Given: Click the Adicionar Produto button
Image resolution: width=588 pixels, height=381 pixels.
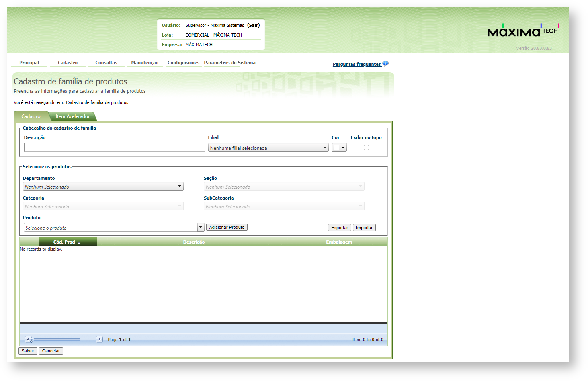Looking at the screenshot, I should pyautogui.click(x=227, y=227).
